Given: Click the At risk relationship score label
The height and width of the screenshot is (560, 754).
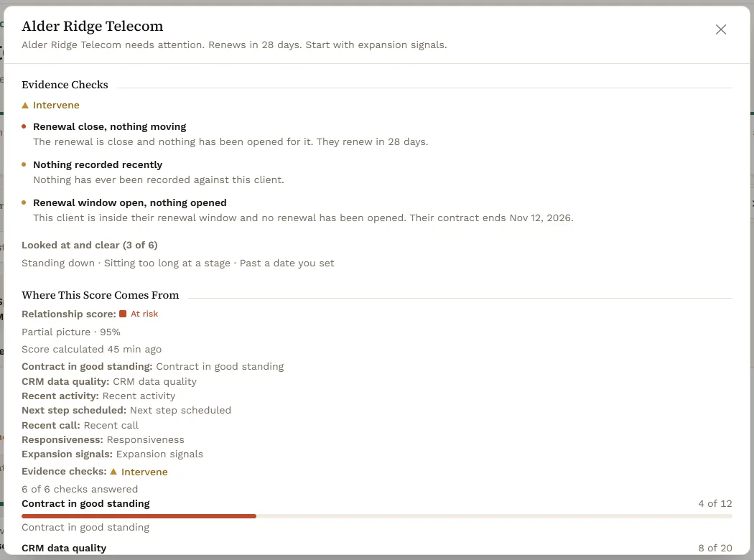Looking at the screenshot, I should coord(144,314).
